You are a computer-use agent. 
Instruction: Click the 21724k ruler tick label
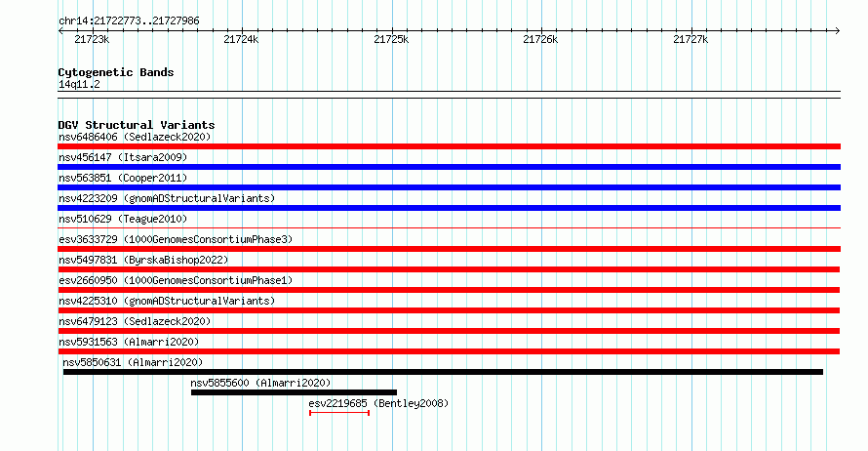[241, 39]
